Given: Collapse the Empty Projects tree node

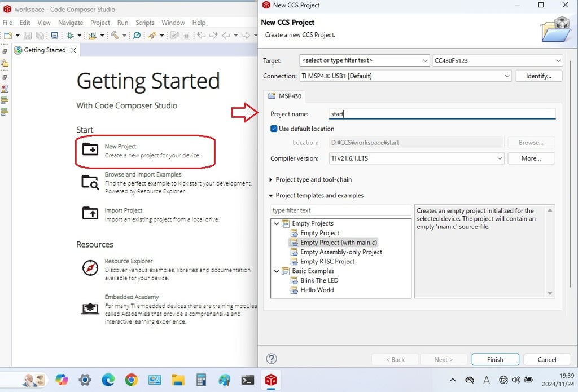Looking at the screenshot, I should click(277, 223).
